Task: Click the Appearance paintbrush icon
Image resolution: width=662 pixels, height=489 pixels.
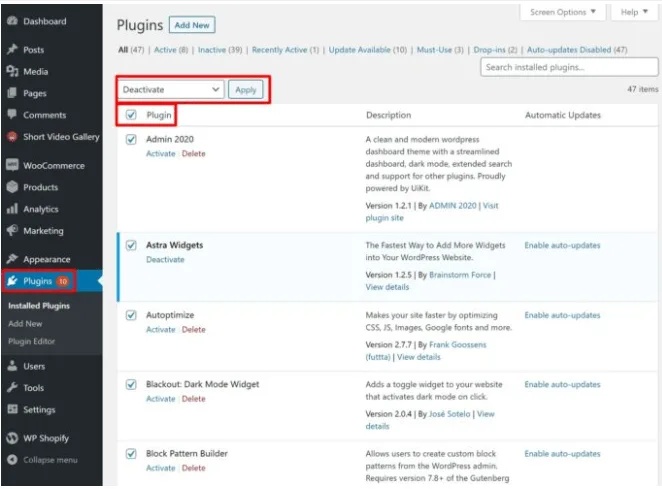Action: [11, 259]
